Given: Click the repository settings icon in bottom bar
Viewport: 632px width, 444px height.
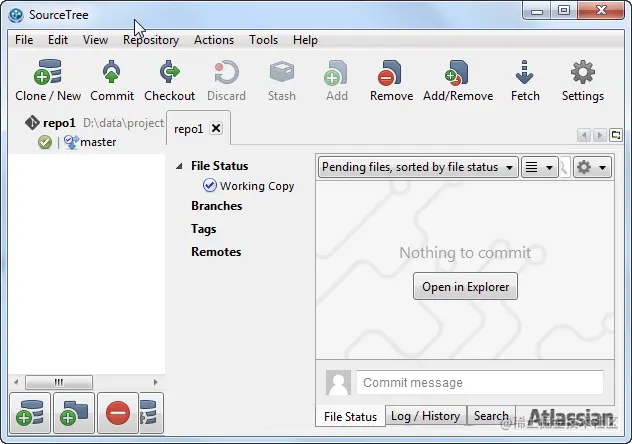Looking at the screenshot, I should tap(151, 413).
